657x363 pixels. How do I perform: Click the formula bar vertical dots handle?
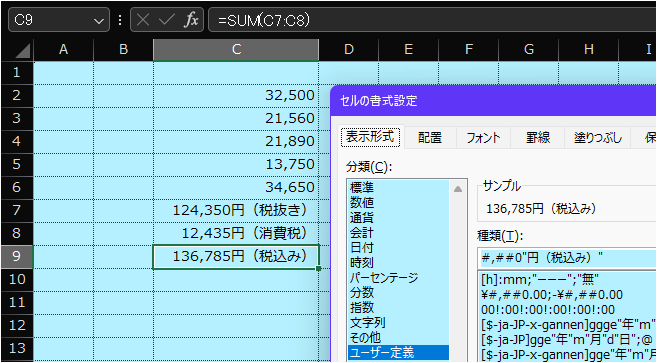pyautogui.click(x=120, y=20)
